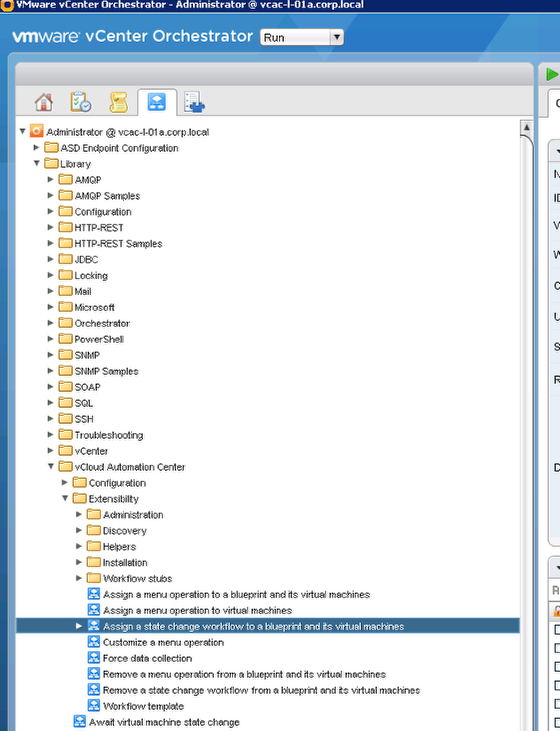Click the Microsoft folder icon
The width and height of the screenshot is (560, 731).
65,307
